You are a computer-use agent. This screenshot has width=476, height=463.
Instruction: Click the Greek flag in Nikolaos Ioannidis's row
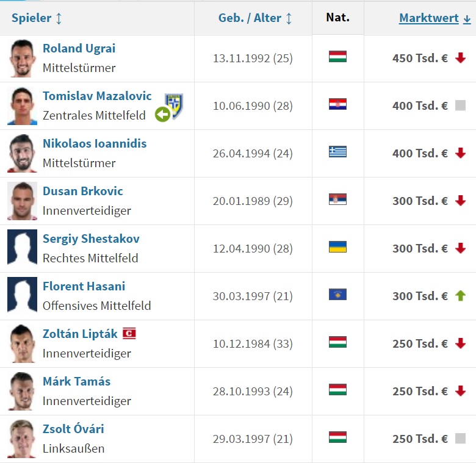click(337, 152)
